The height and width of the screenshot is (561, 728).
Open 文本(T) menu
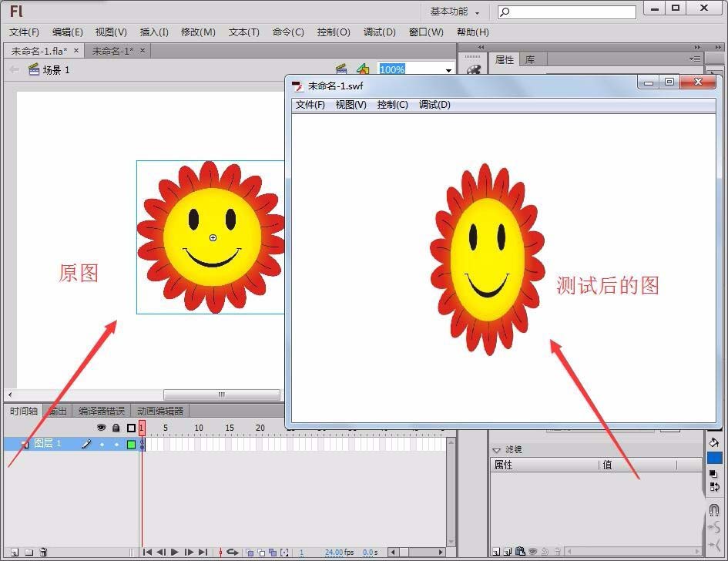[x=243, y=32]
